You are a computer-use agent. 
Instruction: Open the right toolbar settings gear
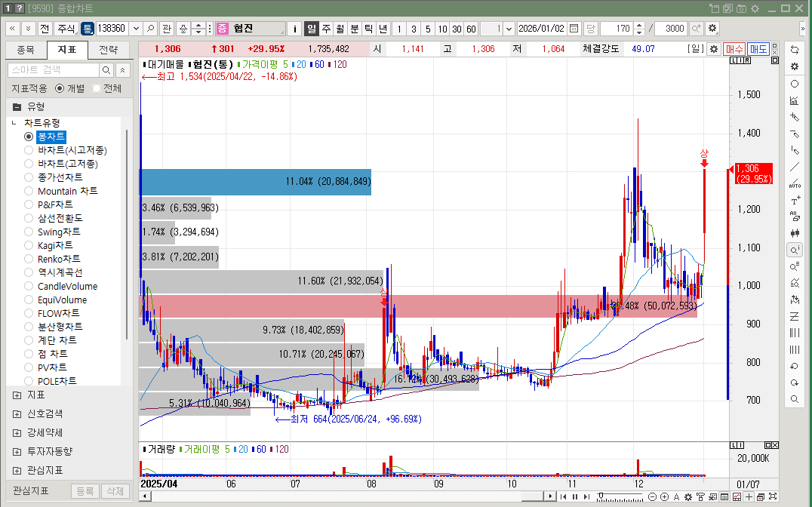[795, 67]
